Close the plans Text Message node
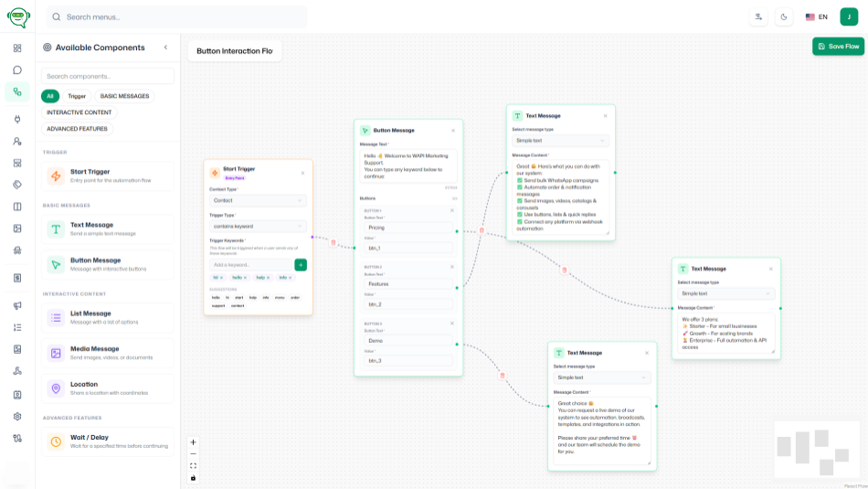 coord(770,269)
